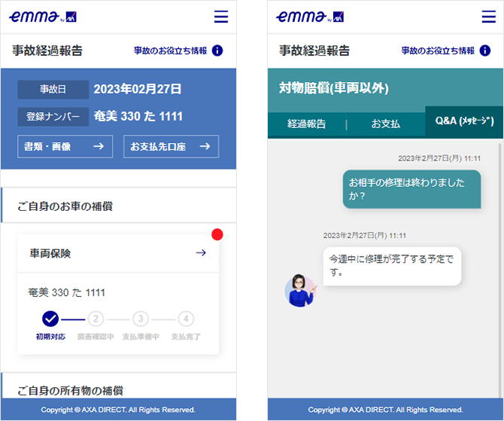The image size is (504, 421).
Task: Open 事故のお役立ち情報 link on left screen
Action: [x=170, y=50]
